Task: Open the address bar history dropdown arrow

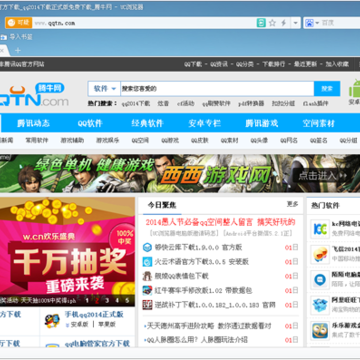Action: point(295,23)
